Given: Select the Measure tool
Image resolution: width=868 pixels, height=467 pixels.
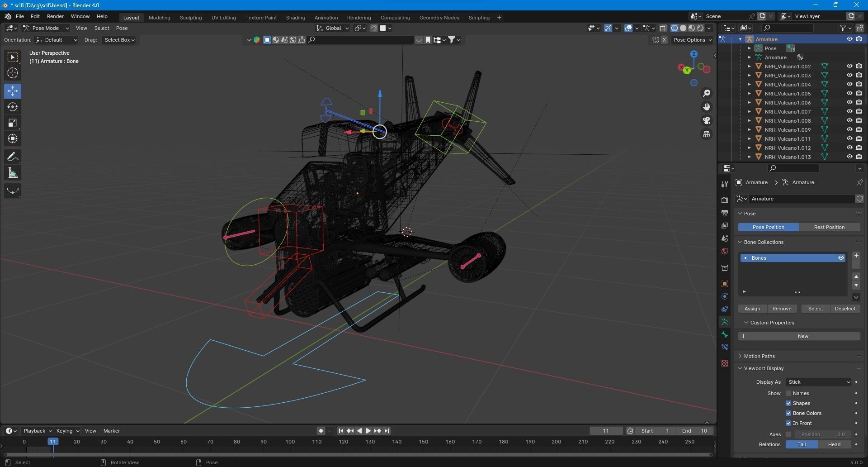Looking at the screenshot, I should (13, 173).
